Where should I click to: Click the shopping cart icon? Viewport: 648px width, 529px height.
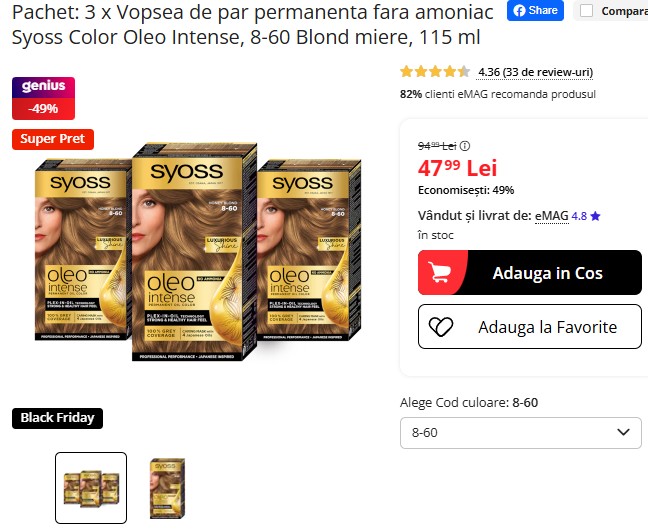pos(439,272)
